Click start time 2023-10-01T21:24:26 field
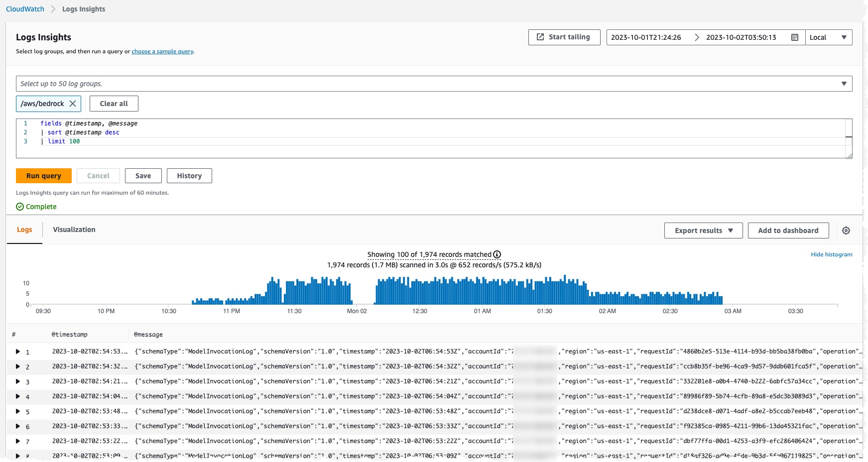Screen dimensions: 868x462 pyautogui.click(x=646, y=37)
